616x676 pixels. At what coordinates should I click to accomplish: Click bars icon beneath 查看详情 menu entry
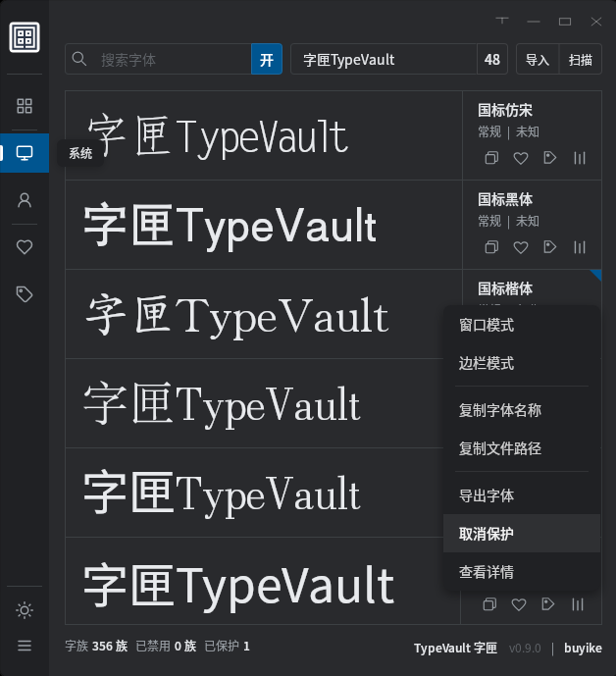[x=578, y=604]
